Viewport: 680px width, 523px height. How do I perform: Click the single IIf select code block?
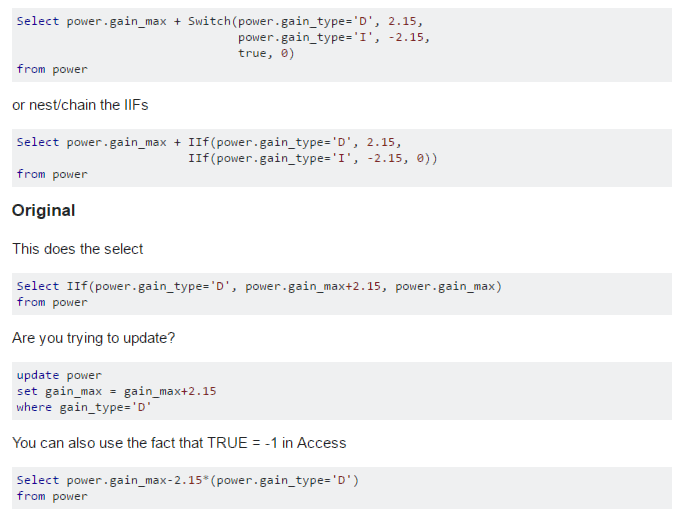342,294
